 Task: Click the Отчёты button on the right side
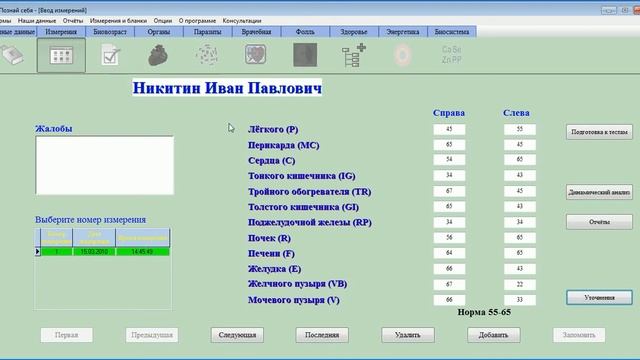pos(599,222)
